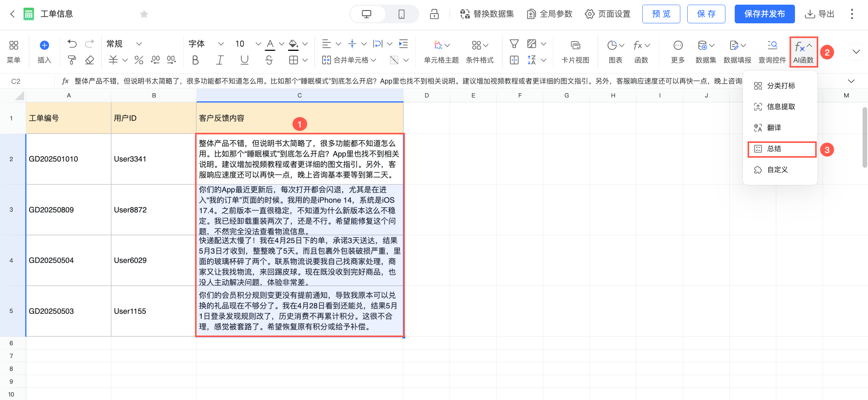
Task: Increase decimal places
Action: click(x=171, y=60)
